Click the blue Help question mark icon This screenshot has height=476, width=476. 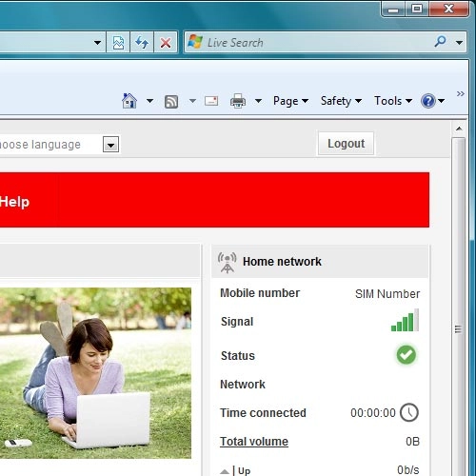click(427, 101)
